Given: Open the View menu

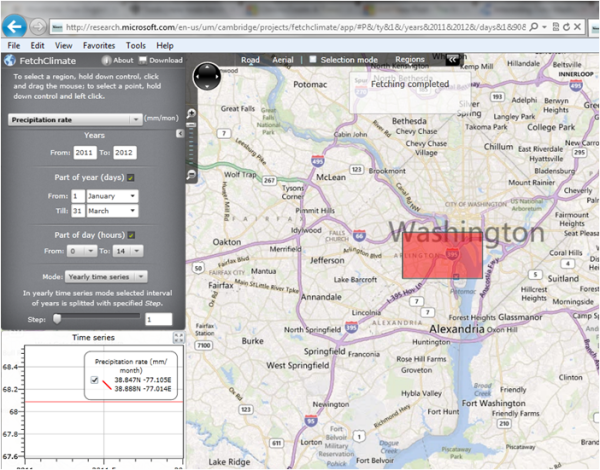Looking at the screenshot, I should coord(64,46).
